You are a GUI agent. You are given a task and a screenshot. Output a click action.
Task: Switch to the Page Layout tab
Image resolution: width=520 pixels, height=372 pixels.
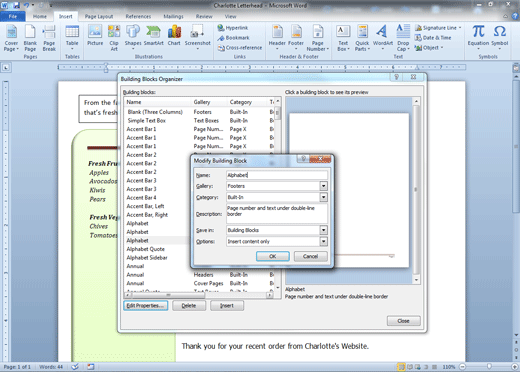coord(99,16)
